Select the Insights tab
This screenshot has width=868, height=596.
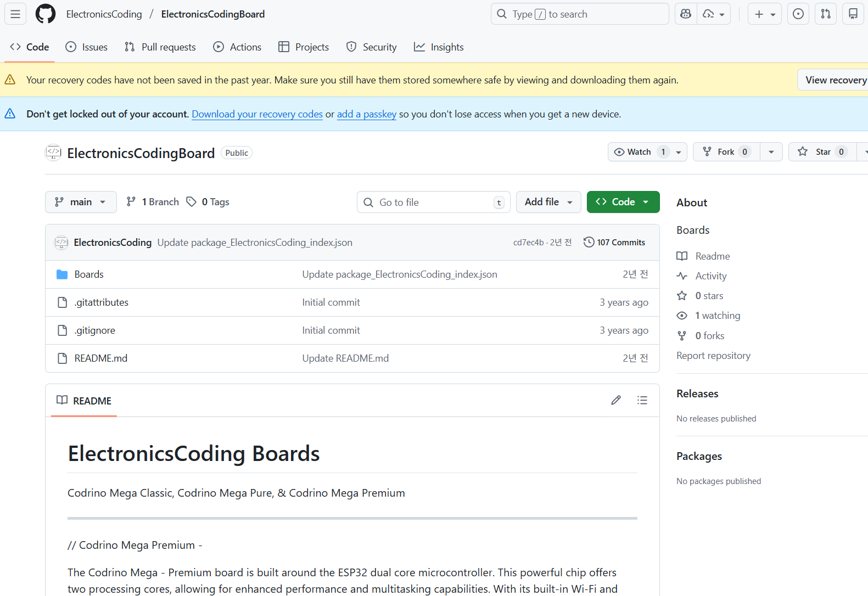click(x=439, y=47)
